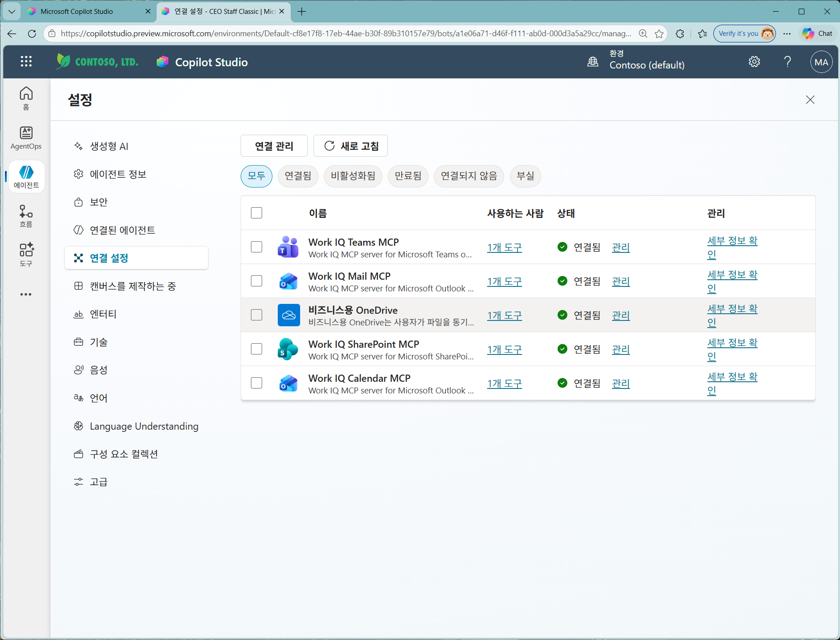Open the app launcher waffle icon
The width and height of the screenshot is (840, 640).
click(26, 62)
